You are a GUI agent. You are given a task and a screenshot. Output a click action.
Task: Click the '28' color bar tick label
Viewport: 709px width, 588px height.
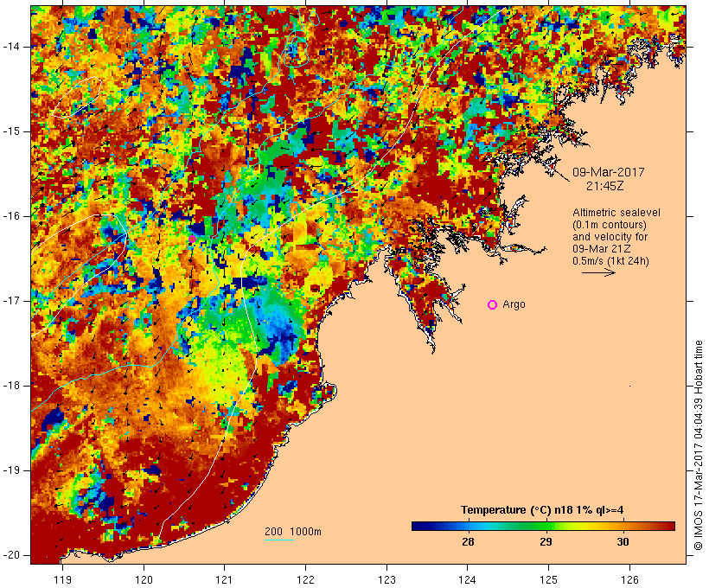pyautogui.click(x=468, y=541)
